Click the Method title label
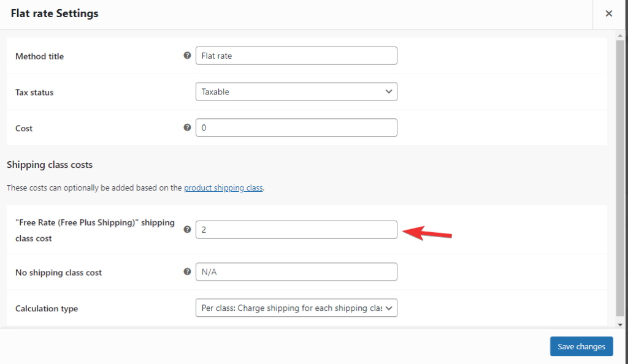The image size is (628, 364). pos(39,56)
